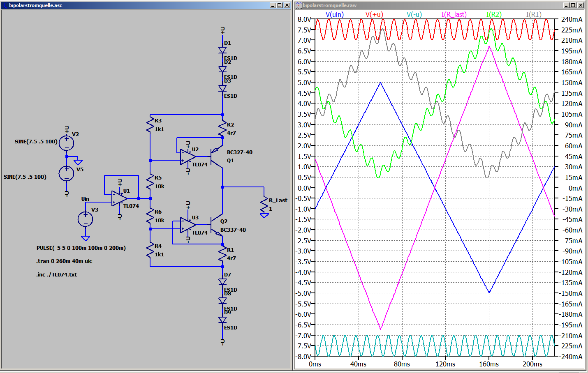Viewport: 588px width, 373px height.
Task: Maximize the bipolarstromquelle.asc schematic window
Action: (280, 5)
